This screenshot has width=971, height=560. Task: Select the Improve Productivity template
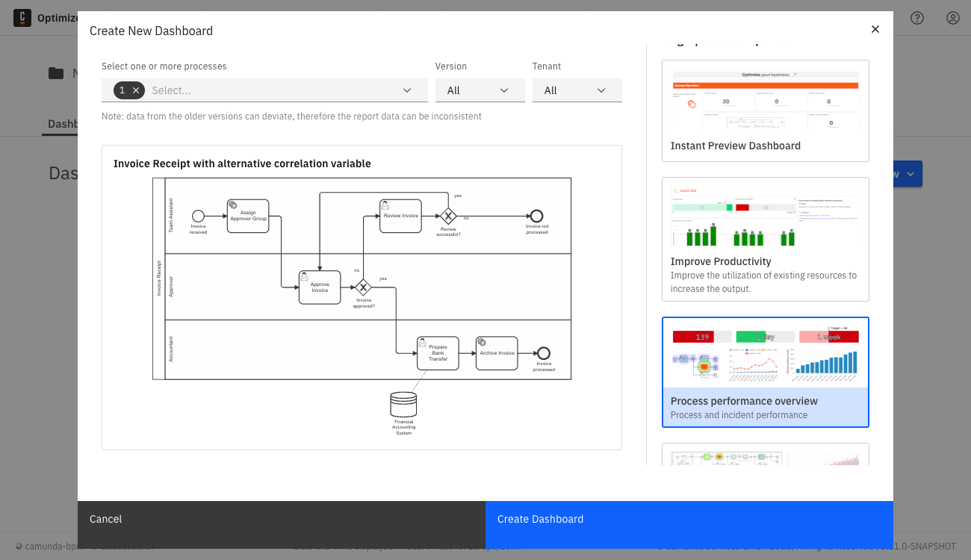click(766, 239)
